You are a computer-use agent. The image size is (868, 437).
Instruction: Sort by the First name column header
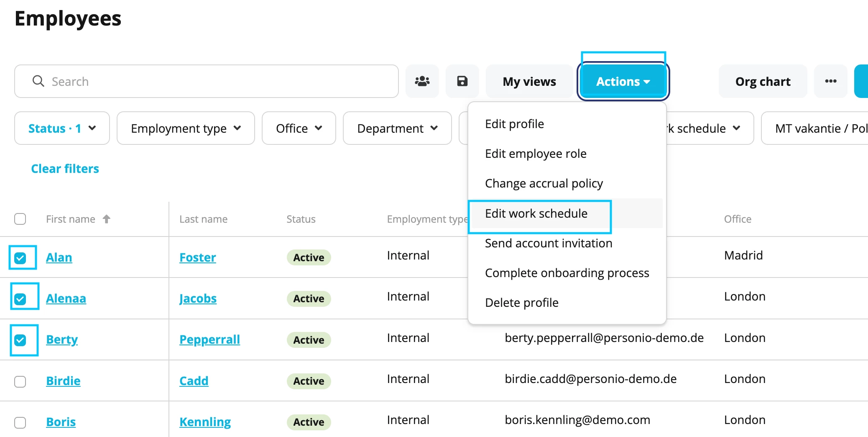click(x=71, y=219)
